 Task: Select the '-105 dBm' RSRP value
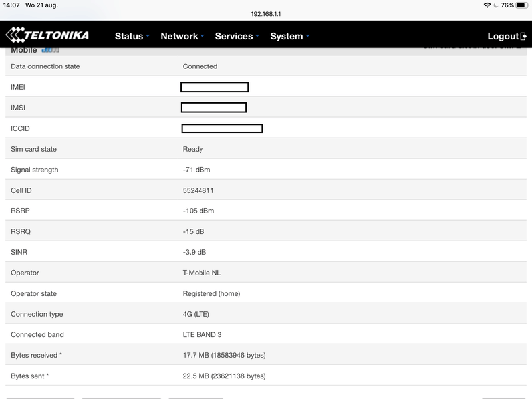[198, 211]
